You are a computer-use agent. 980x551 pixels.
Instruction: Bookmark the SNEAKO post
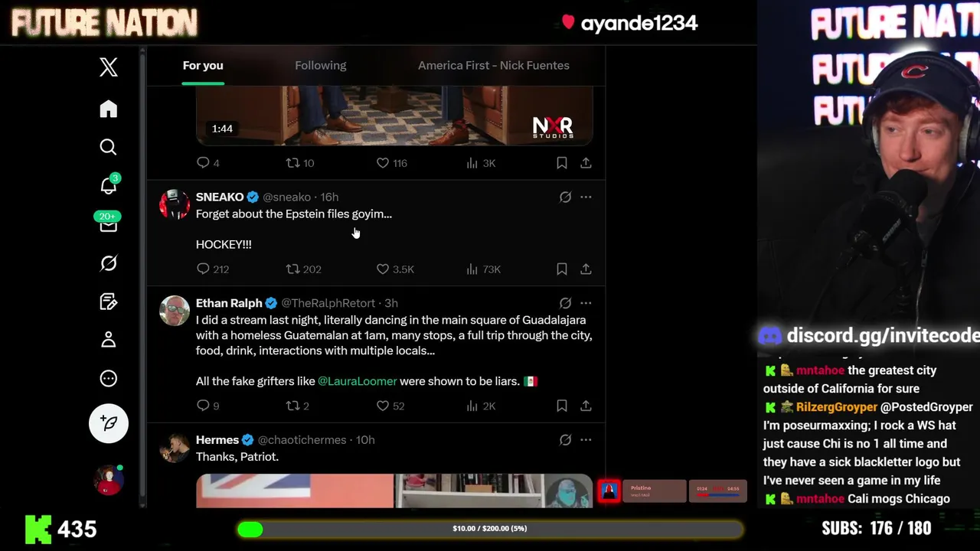562,269
